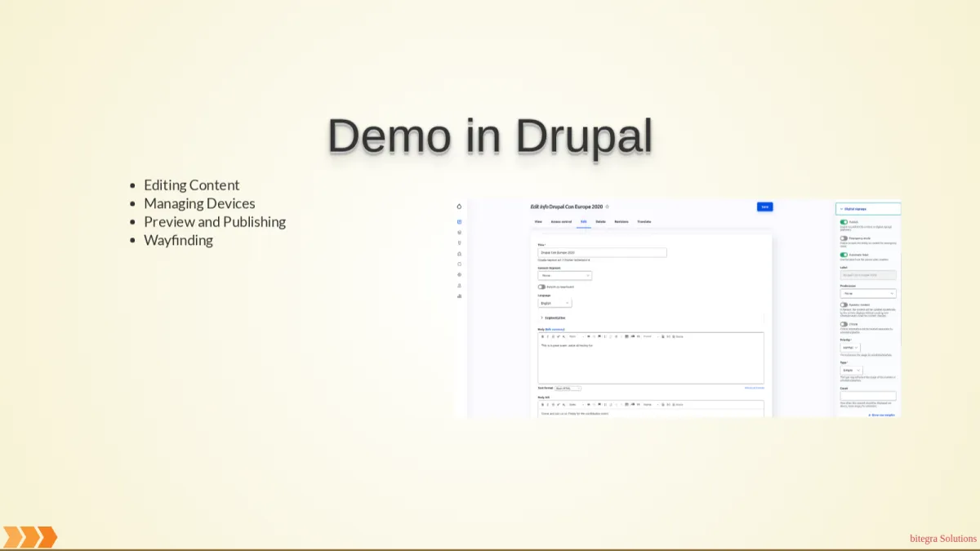
Task: Open the Translate tab
Action: 644,221
